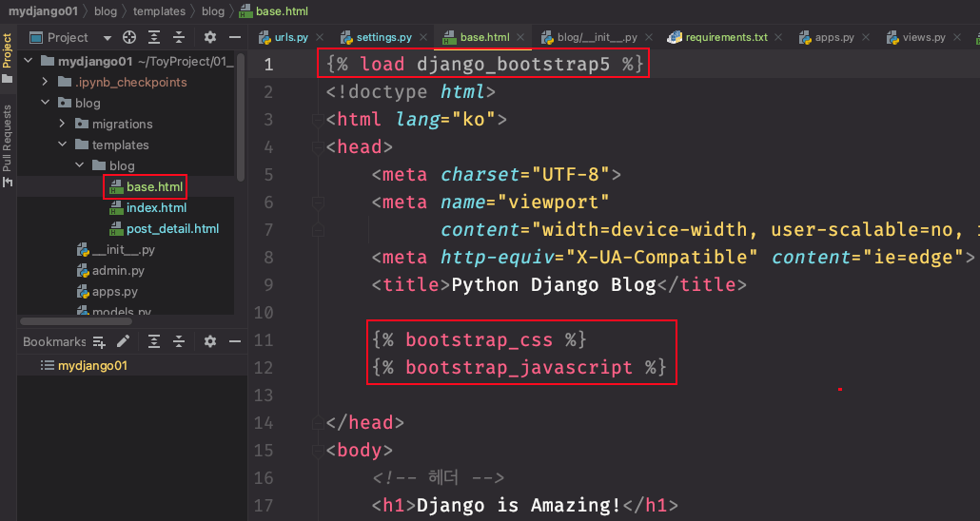Click the Project tree vertical scrollbar
980x521 pixels.
point(241,117)
